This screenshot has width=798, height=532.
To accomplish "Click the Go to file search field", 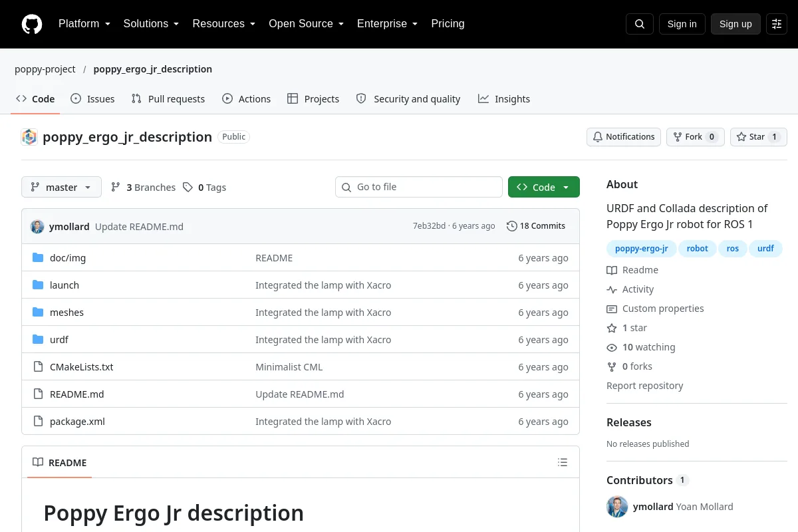I will (x=419, y=187).
